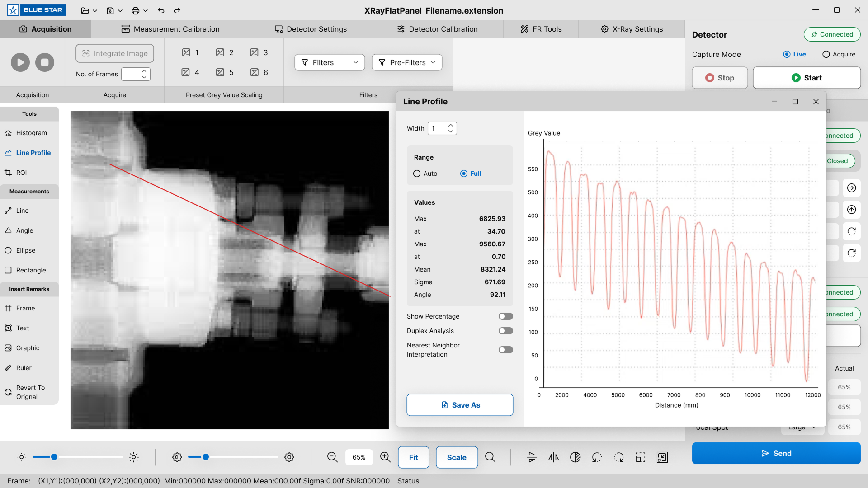
Task: Click the zoom out magnifier icon
Action: (x=332, y=457)
